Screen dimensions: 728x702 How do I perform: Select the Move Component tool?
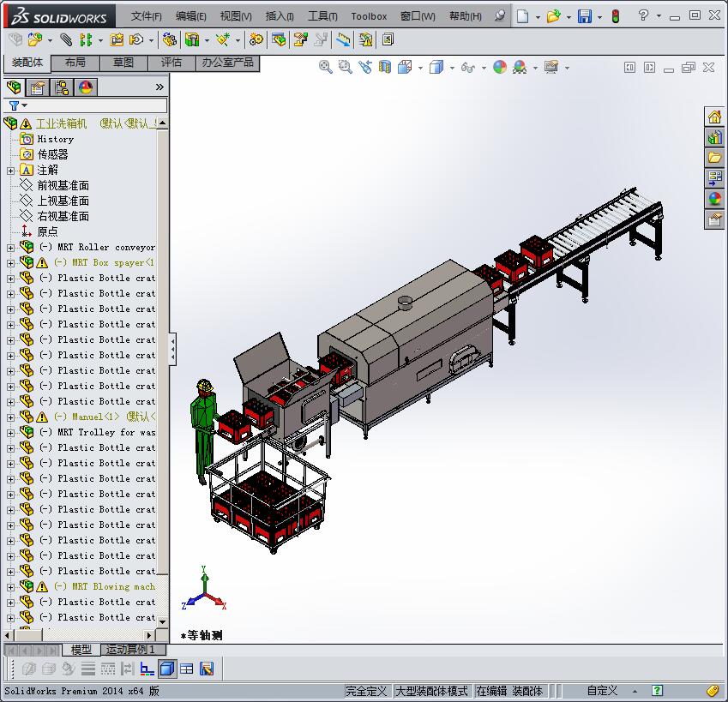point(137,39)
